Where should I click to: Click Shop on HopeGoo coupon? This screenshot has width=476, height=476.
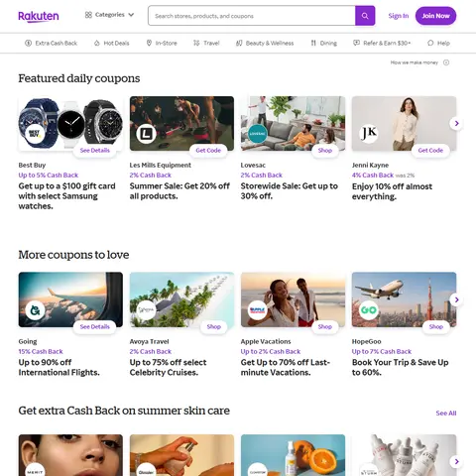(x=436, y=326)
